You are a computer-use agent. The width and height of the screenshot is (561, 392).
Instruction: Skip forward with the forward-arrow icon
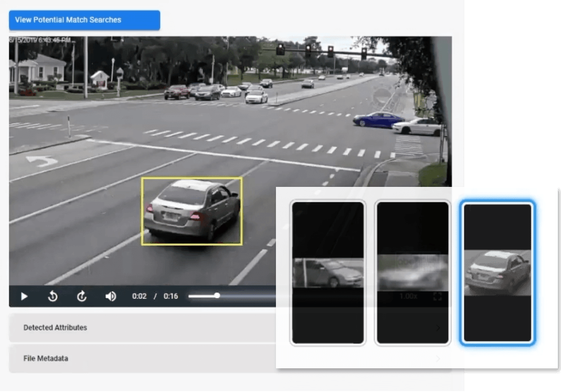(x=82, y=296)
